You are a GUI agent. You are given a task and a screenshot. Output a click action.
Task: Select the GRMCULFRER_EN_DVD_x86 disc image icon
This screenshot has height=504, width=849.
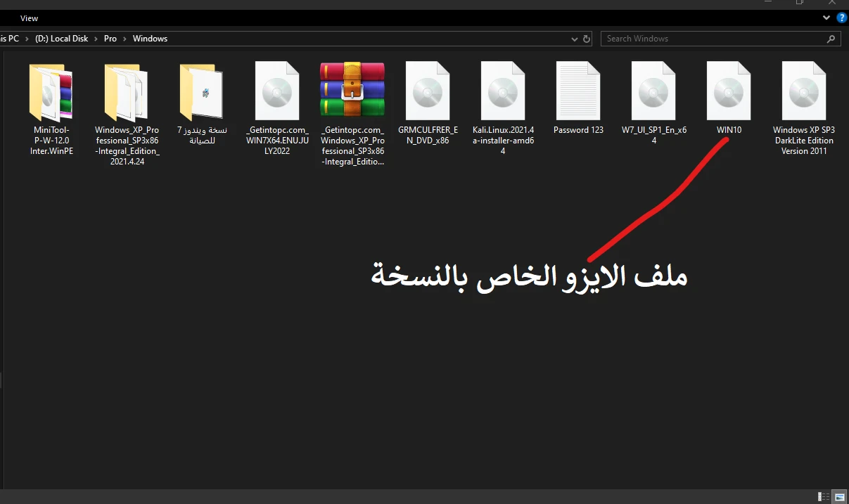(428, 91)
